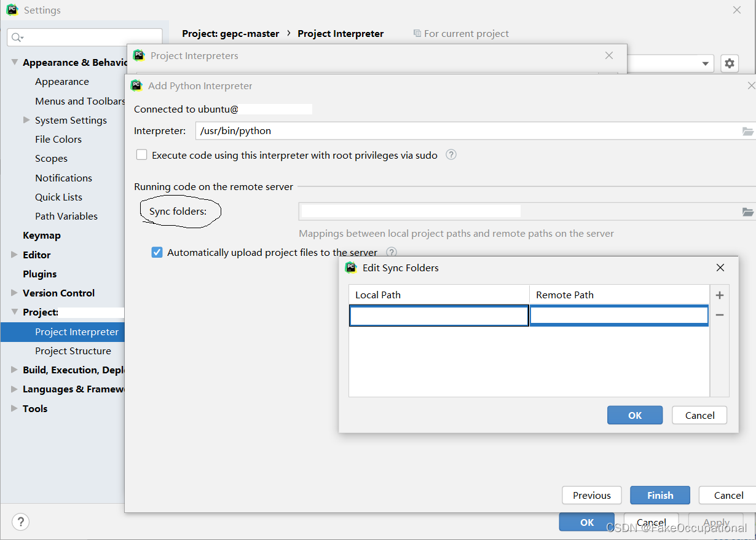Click PyCharm icon in Settings title bar

tap(12, 10)
